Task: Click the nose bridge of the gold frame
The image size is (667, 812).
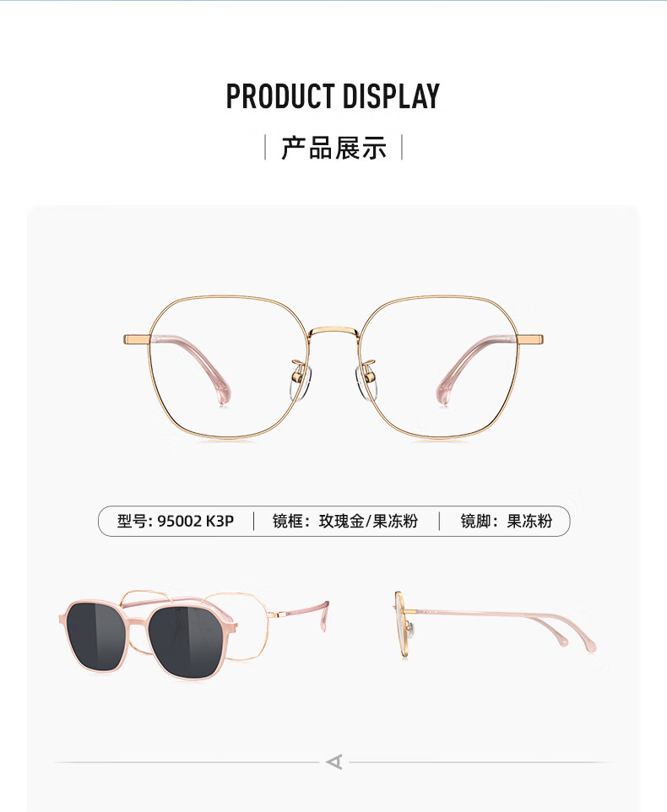Action: (333, 330)
